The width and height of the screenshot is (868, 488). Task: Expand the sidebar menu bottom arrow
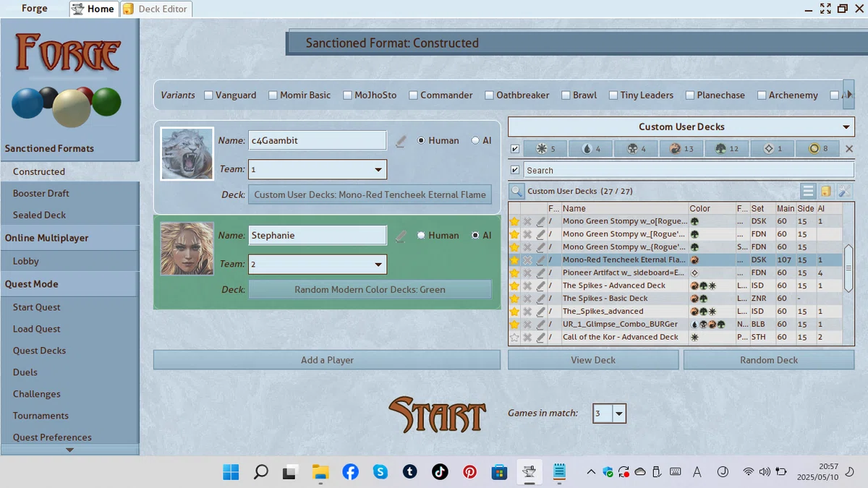(x=69, y=450)
